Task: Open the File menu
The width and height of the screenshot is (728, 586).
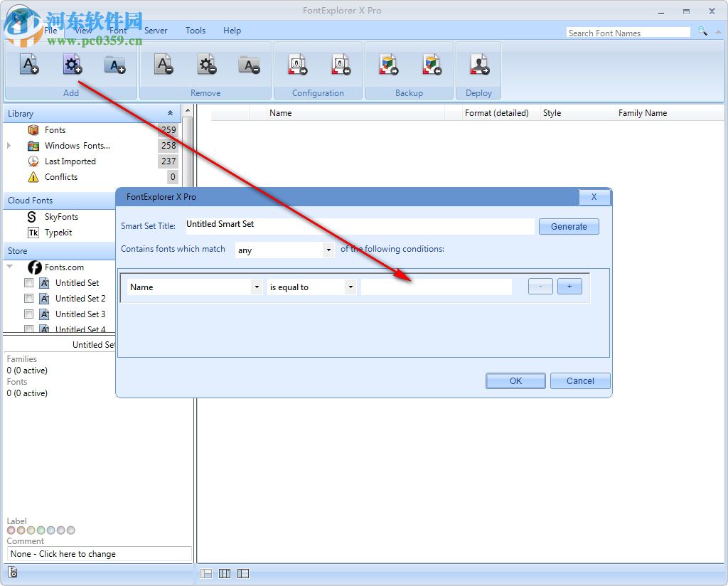Action: [50, 31]
